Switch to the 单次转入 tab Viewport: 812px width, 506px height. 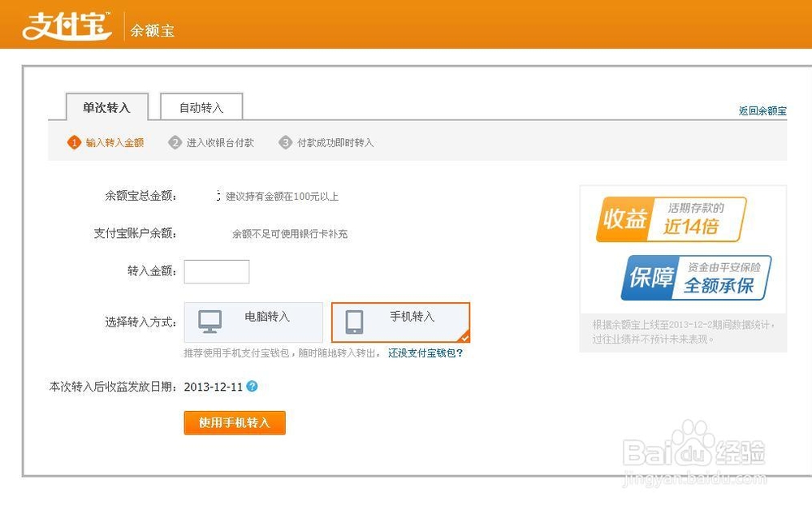[x=106, y=106]
